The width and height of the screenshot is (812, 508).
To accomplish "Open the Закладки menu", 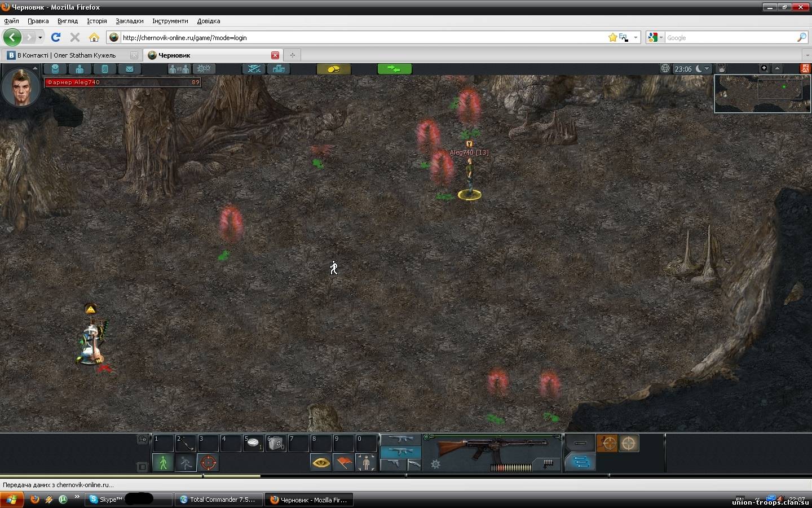I will click(x=130, y=21).
